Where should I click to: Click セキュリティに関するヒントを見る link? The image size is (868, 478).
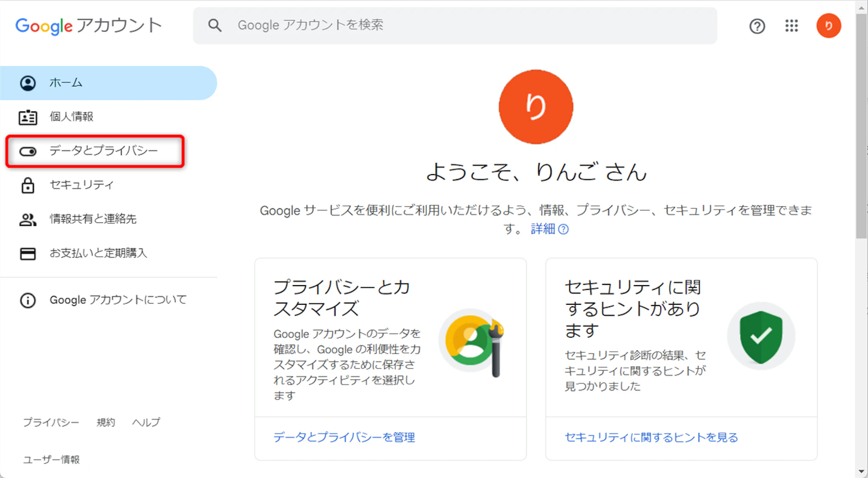pos(651,437)
